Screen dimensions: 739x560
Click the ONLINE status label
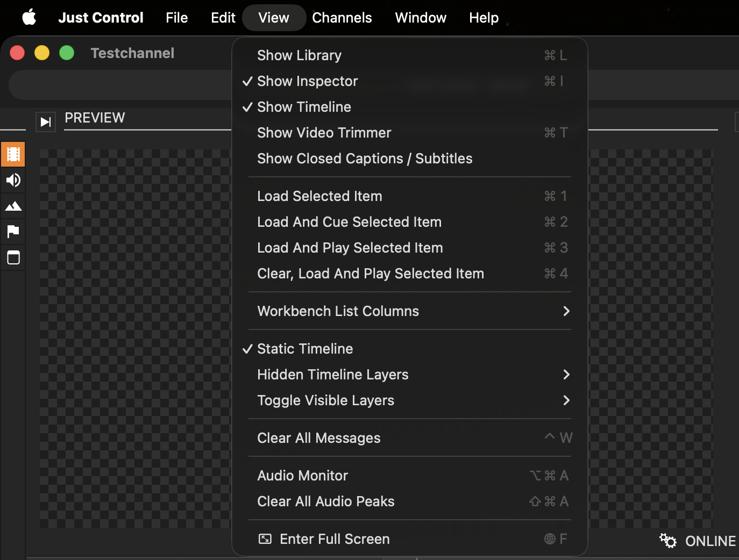710,541
